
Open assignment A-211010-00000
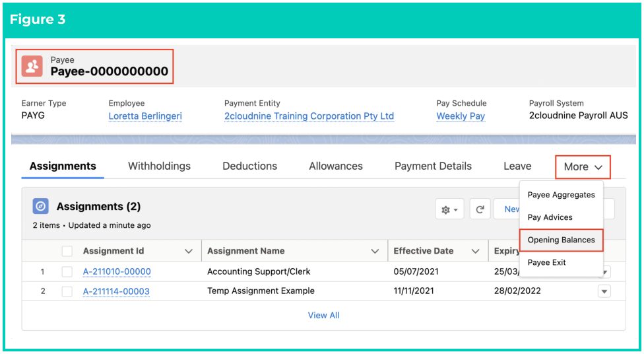[x=117, y=271]
